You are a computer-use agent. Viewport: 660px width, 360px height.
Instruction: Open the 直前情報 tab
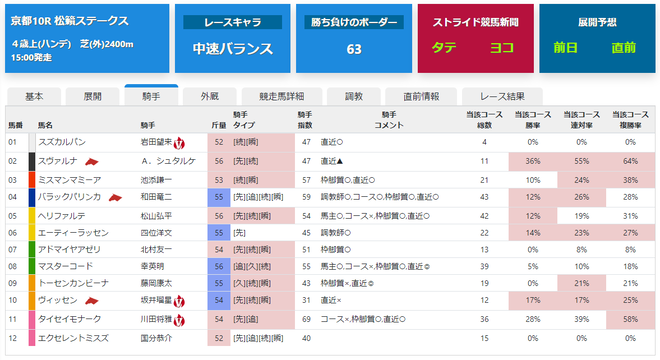tap(421, 96)
